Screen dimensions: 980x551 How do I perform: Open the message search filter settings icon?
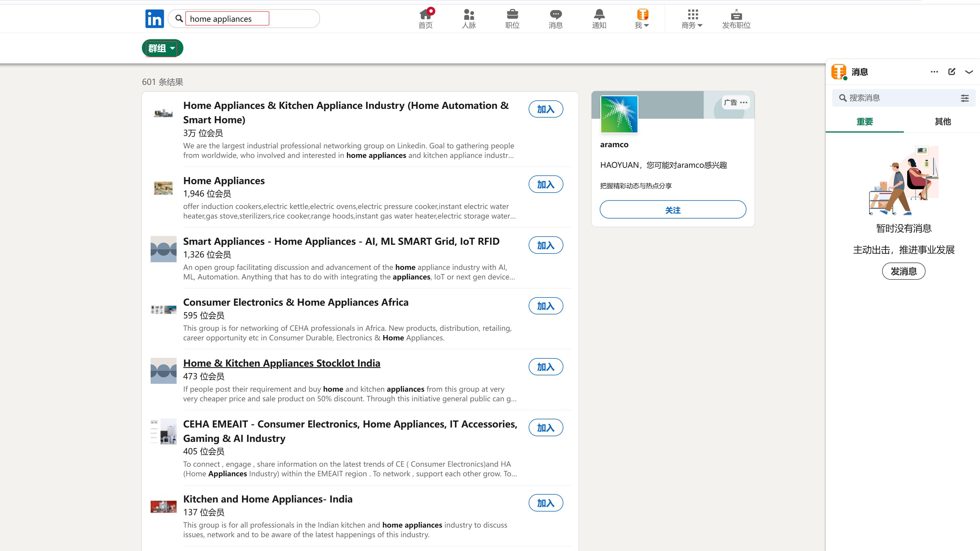(965, 98)
